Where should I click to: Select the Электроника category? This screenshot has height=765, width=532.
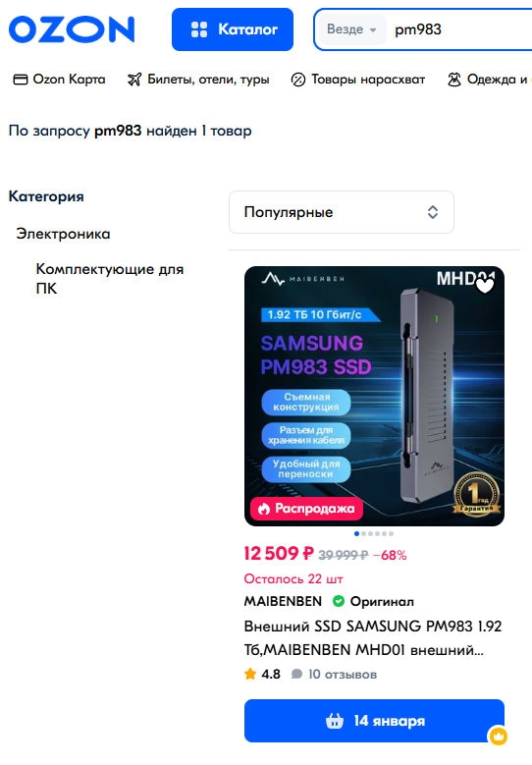(x=64, y=234)
